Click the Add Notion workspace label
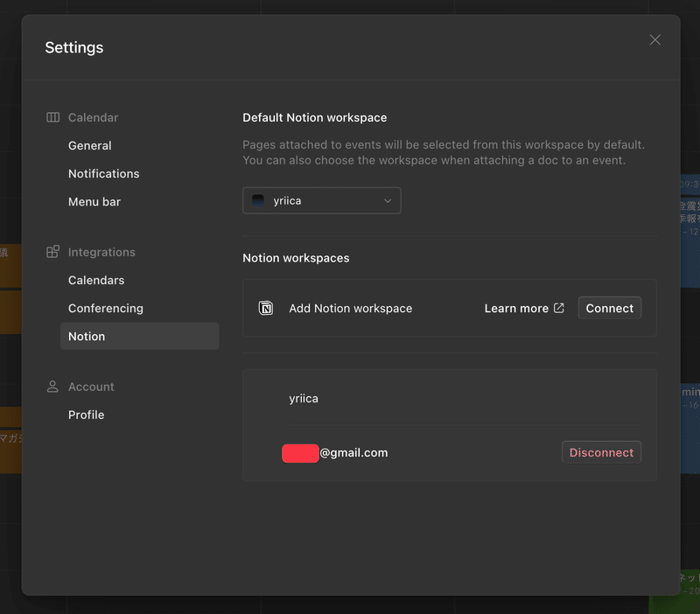 351,309
